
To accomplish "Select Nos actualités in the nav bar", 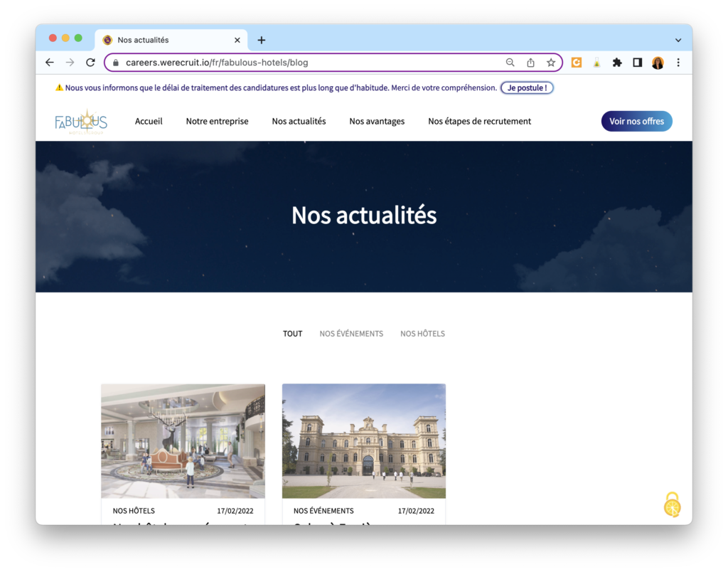I will point(299,121).
